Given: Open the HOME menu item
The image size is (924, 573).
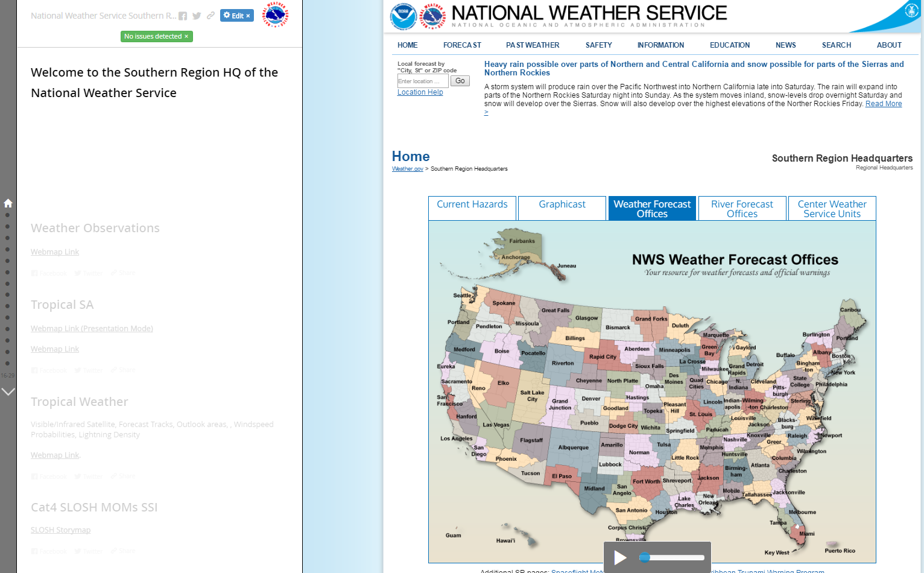Looking at the screenshot, I should coord(408,45).
